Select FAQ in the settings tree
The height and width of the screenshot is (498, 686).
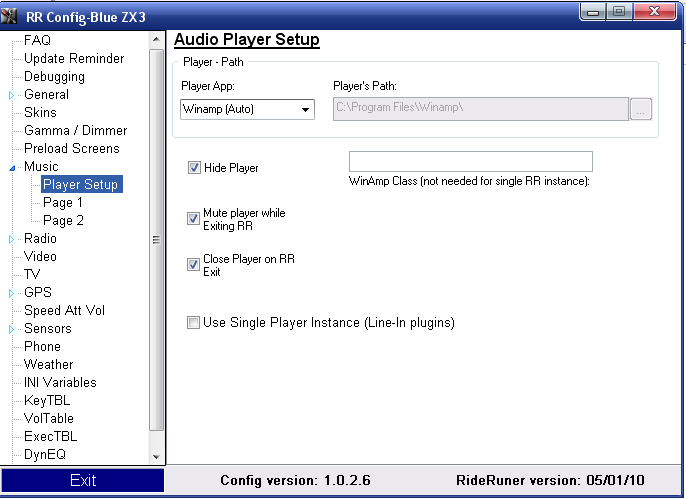pos(37,40)
